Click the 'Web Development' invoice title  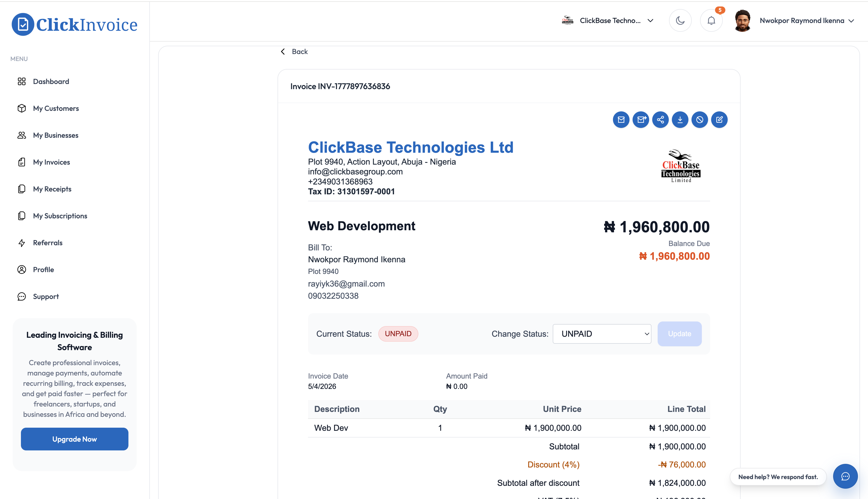[361, 226]
